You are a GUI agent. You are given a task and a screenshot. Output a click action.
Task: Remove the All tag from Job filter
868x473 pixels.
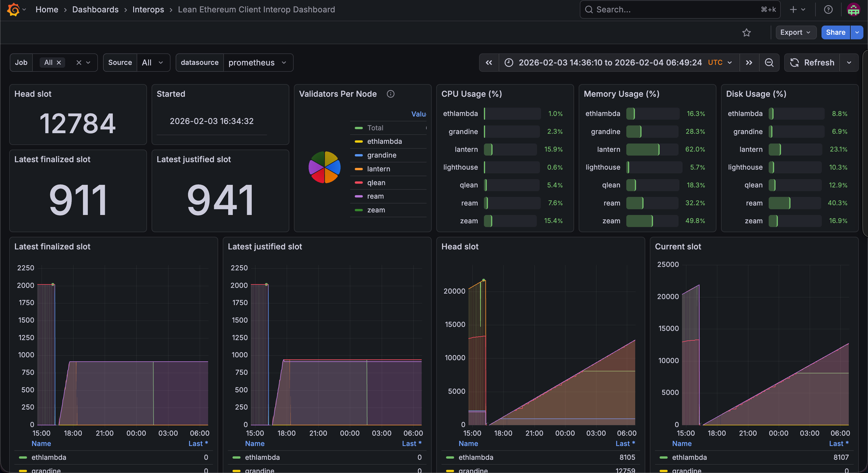59,62
